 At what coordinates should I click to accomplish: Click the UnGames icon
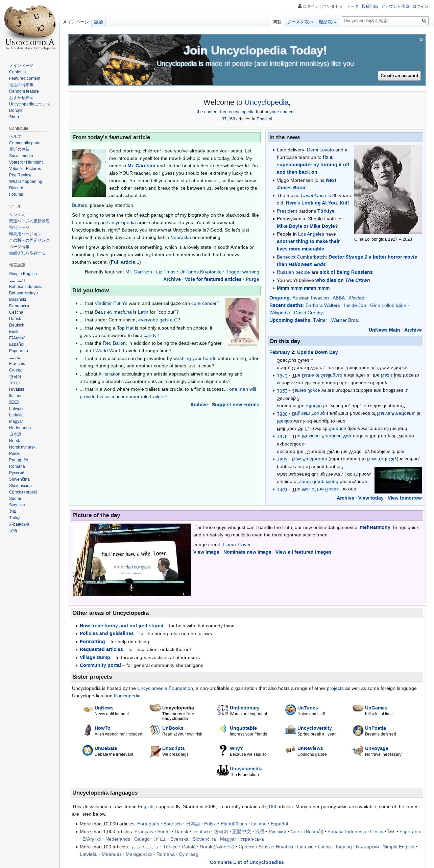click(x=358, y=708)
